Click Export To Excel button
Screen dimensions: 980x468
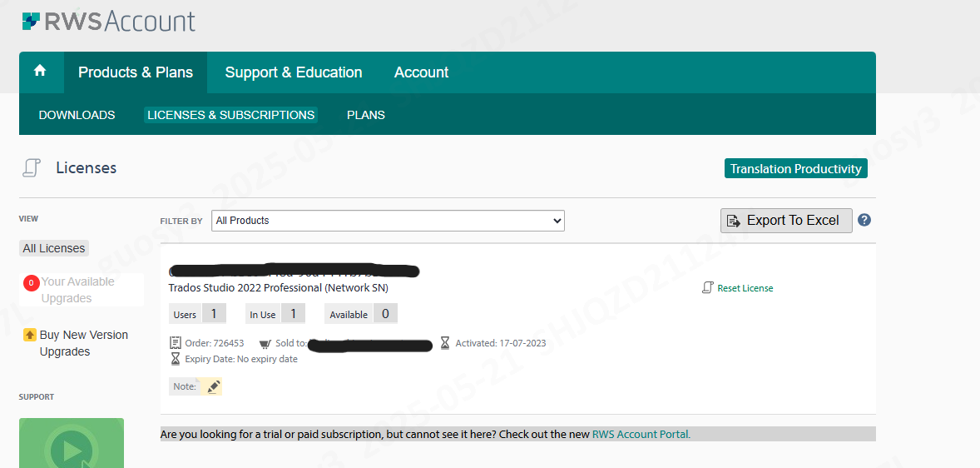tap(786, 220)
